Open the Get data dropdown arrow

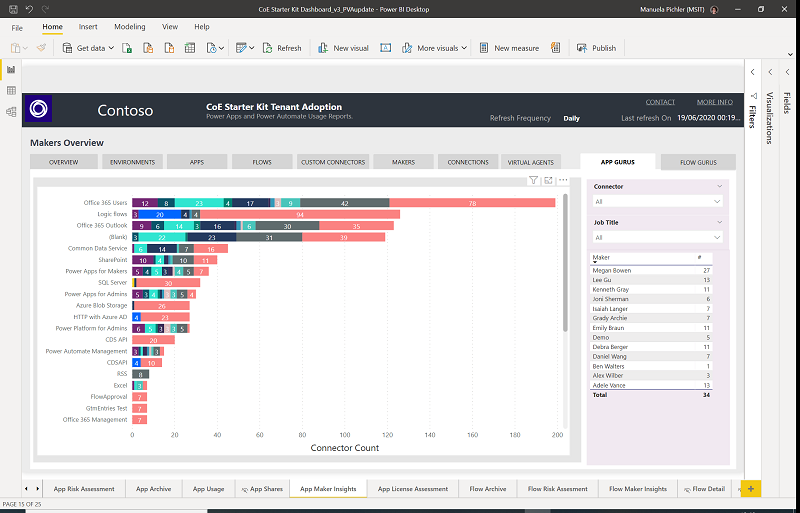pos(111,48)
